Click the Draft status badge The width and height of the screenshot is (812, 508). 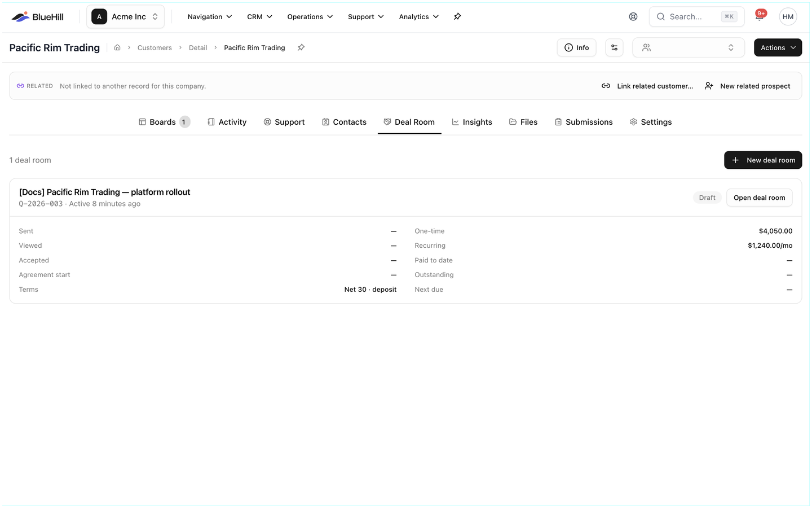pyautogui.click(x=707, y=198)
